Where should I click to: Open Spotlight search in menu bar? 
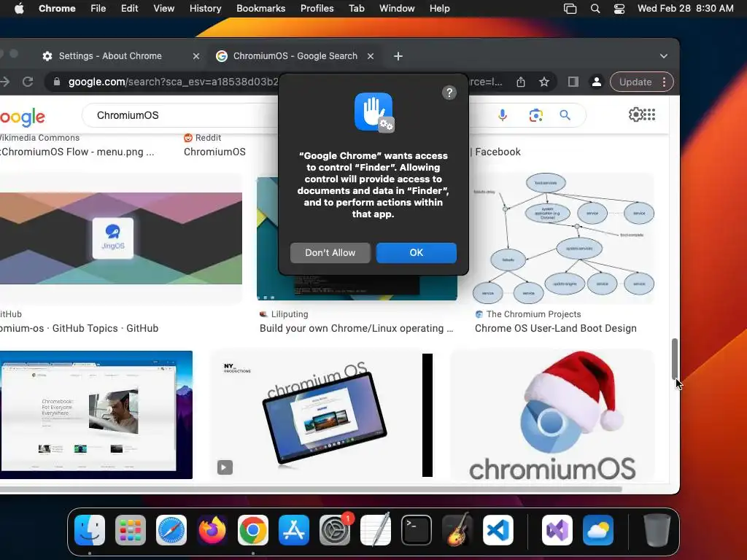tap(595, 9)
